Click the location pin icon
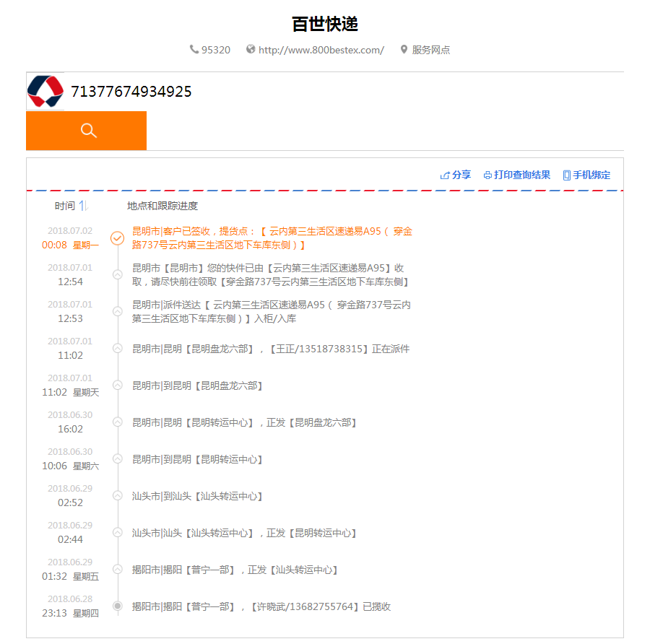The height and width of the screenshot is (644, 650). [404, 49]
